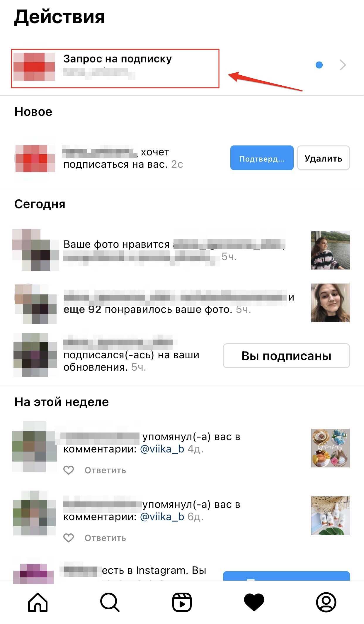Open the Giveaway post thumbnail

(x=330, y=448)
